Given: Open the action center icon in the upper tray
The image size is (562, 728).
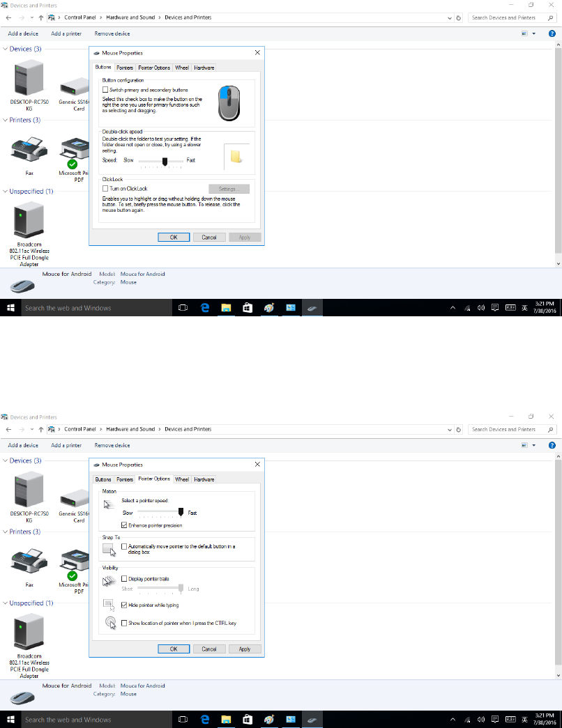Looking at the screenshot, I should (495, 307).
